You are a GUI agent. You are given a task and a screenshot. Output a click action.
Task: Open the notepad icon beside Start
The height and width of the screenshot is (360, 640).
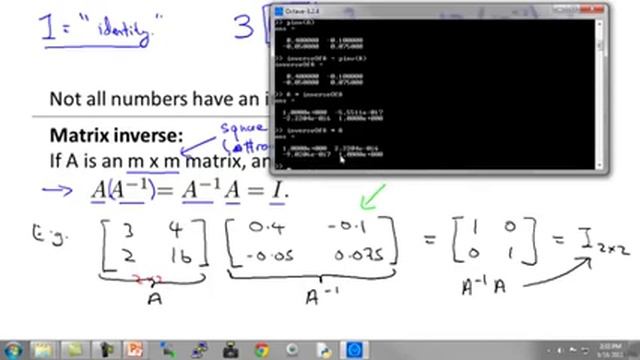[x=42, y=351]
